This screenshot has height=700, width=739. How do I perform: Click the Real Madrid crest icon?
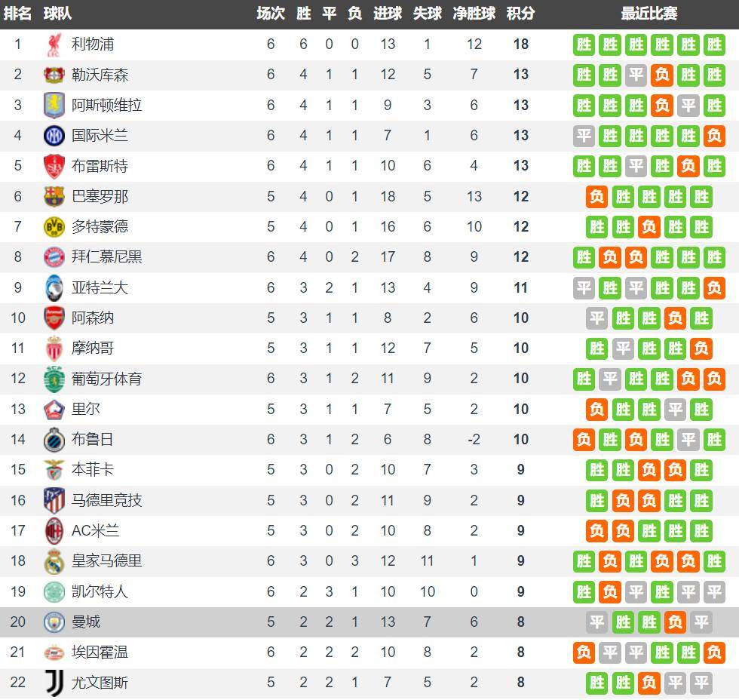pos(54,561)
